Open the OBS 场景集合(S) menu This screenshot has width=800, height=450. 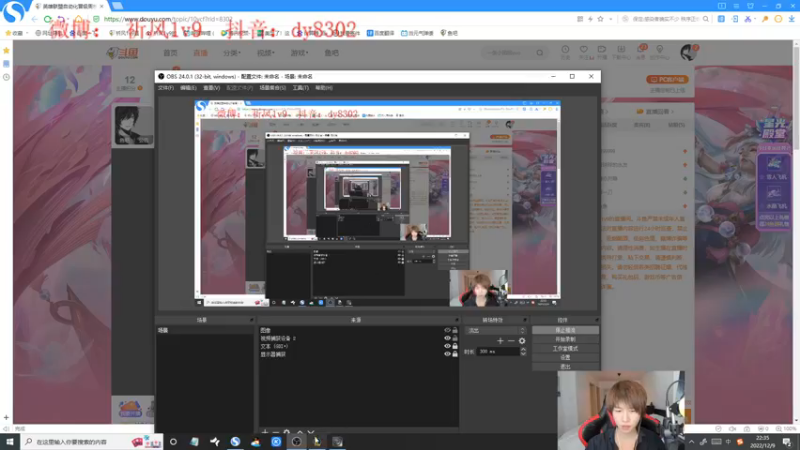pyautogui.click(x=272, y=88)
